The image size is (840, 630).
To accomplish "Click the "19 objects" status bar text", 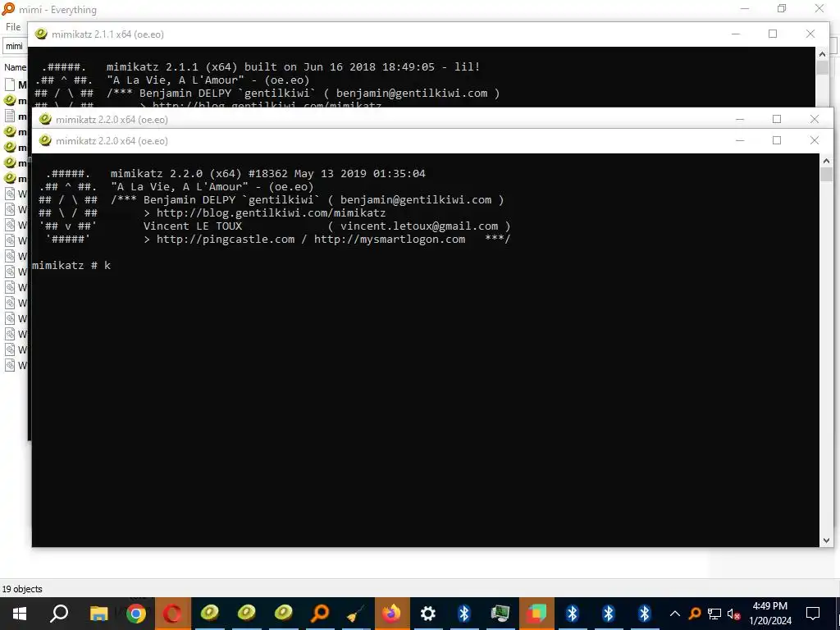I will pos(22,589).
